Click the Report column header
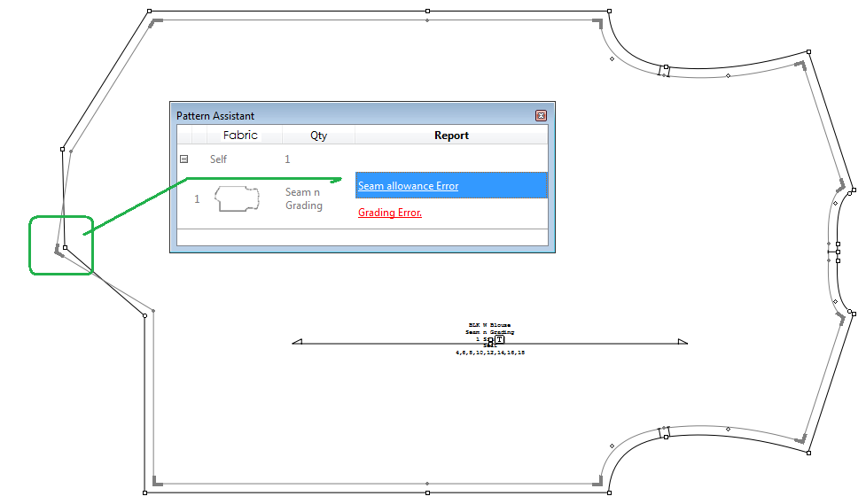Screen dimensions: 866x504 click(451, 136)
